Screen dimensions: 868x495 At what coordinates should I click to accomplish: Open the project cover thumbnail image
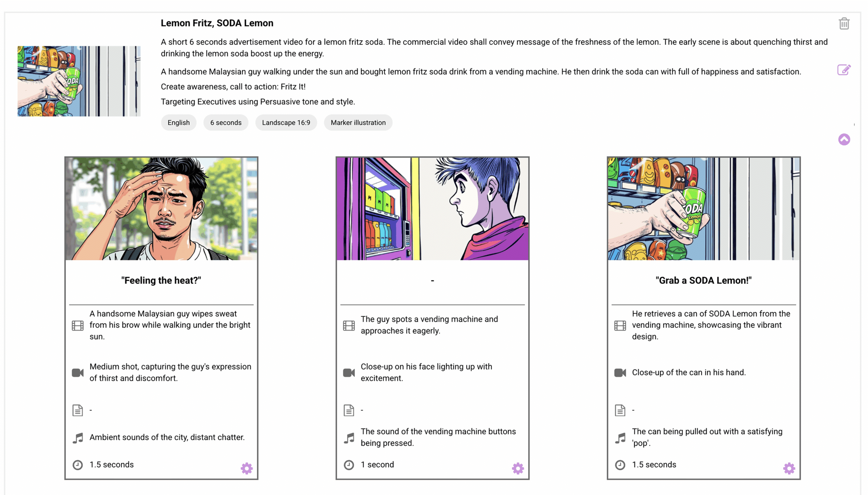point(79,81)
